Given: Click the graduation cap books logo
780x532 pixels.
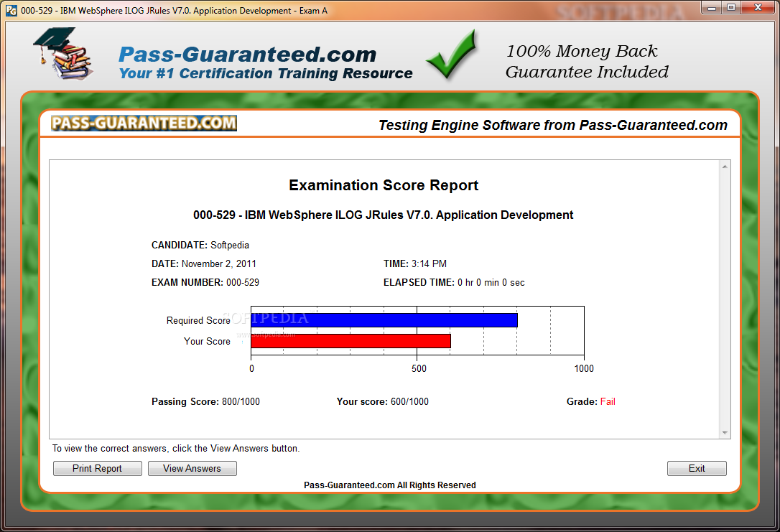Looking at the screenshot, I should [x=63, y=53].
